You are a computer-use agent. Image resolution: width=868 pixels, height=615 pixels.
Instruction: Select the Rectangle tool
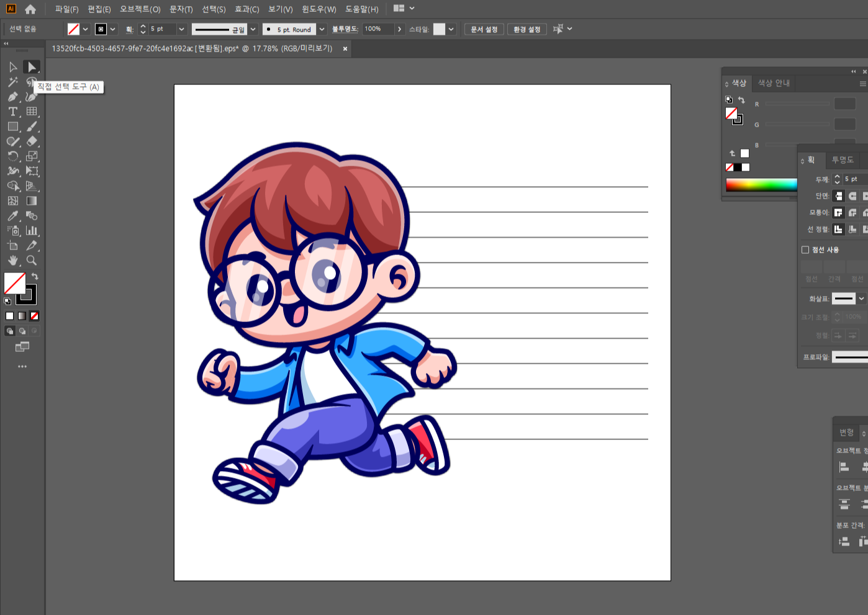tap(13, 127)
